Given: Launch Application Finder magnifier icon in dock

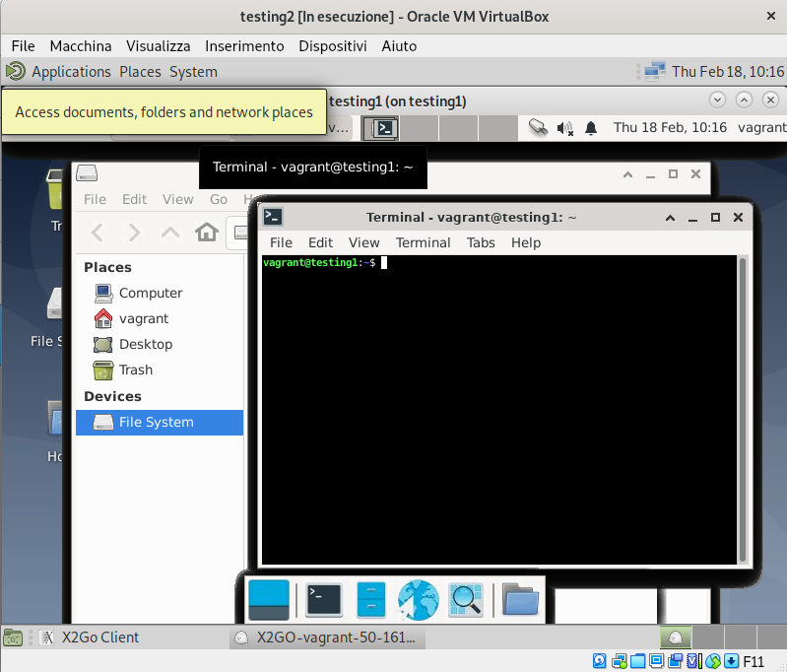Looking at the screenshot, I should pyautogui.click(x=466, y=600).
